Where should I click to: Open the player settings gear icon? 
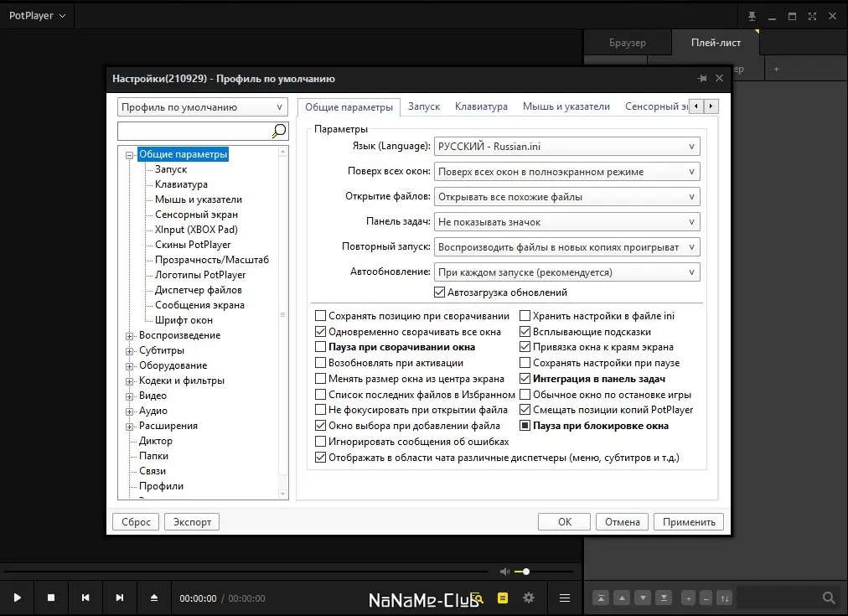529,598
